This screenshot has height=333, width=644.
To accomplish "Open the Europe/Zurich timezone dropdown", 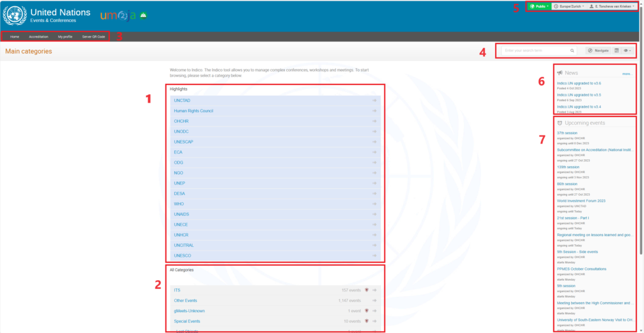I will point(569,6).
